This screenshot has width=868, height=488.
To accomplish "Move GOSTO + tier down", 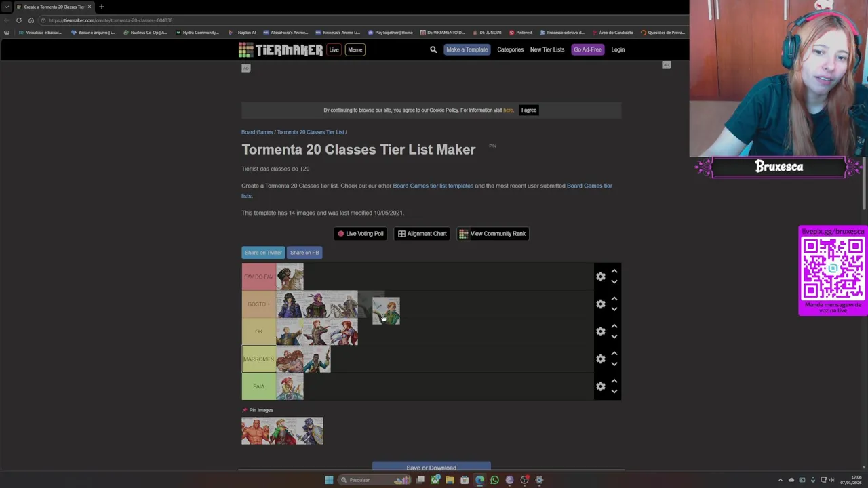I will pos(614,309).
